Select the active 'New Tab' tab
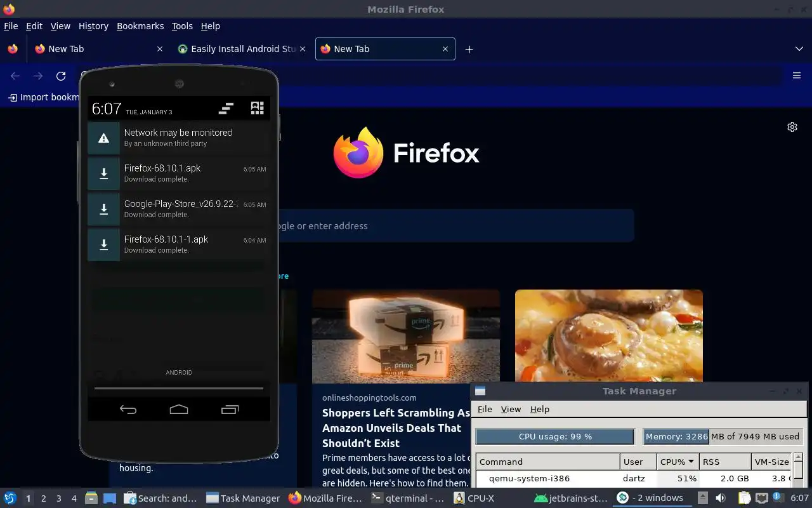The height and width of the screenshot is (508, 812). click(385, 49)
